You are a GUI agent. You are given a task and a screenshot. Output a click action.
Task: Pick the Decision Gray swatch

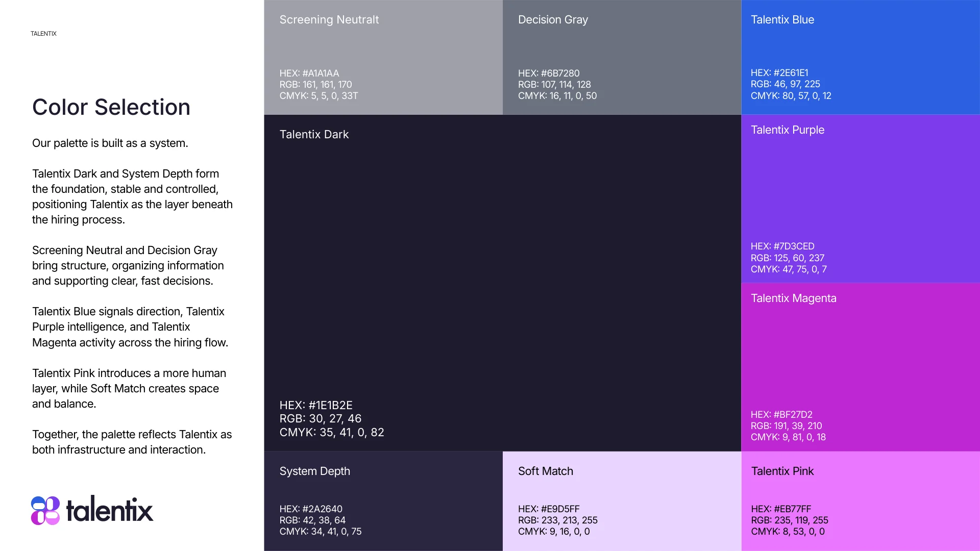tap(622, 57)
